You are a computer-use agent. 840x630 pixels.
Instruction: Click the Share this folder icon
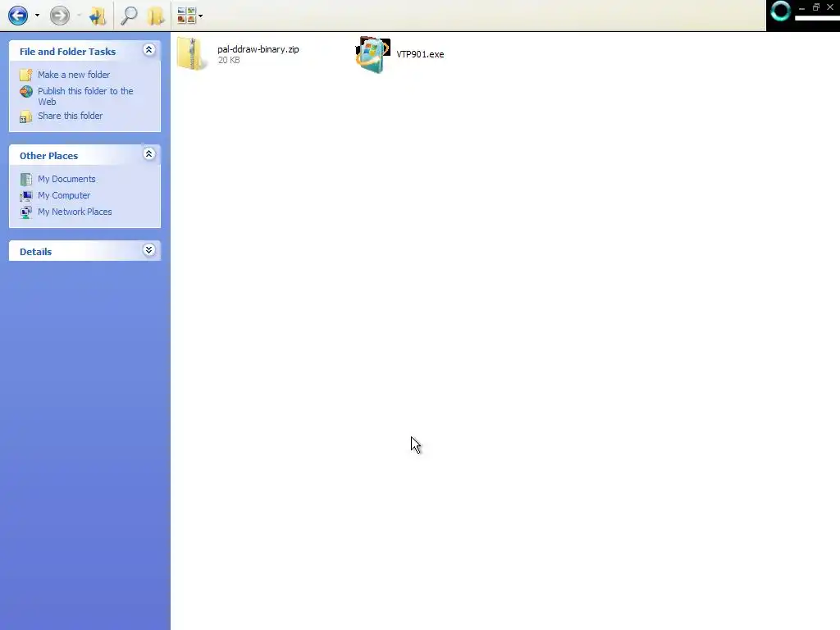25,116
